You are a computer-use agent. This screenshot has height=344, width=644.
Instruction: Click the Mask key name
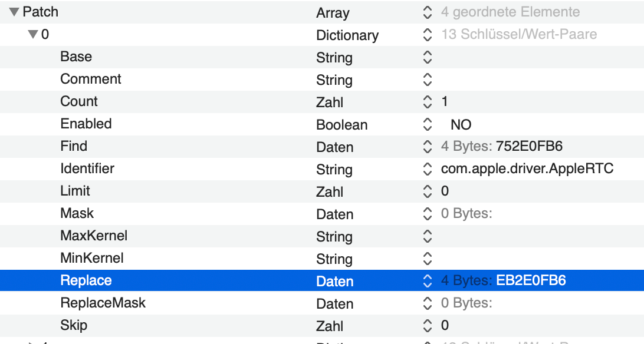77,213
